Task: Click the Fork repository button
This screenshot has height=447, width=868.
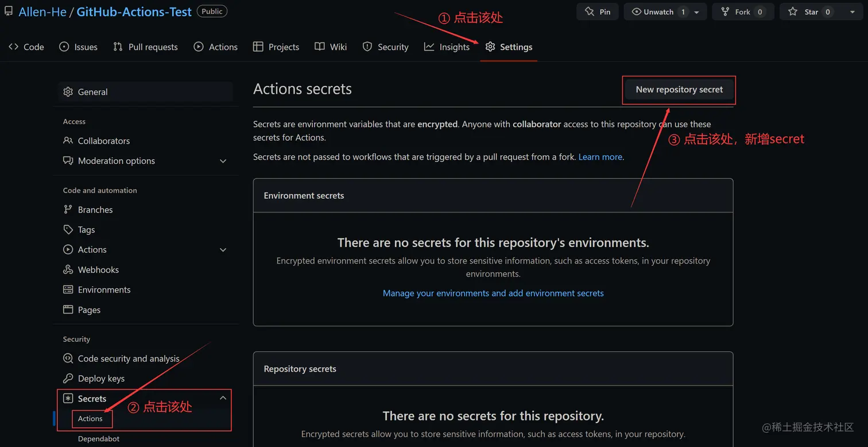Action: (742, 11)
